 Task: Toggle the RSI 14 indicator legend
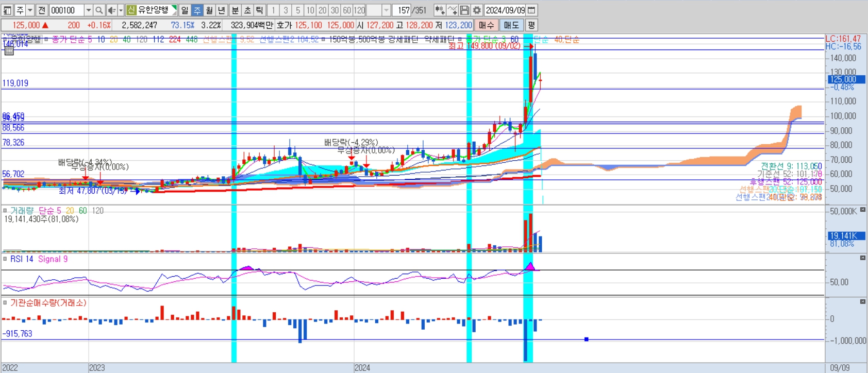[x=22, y=259]
